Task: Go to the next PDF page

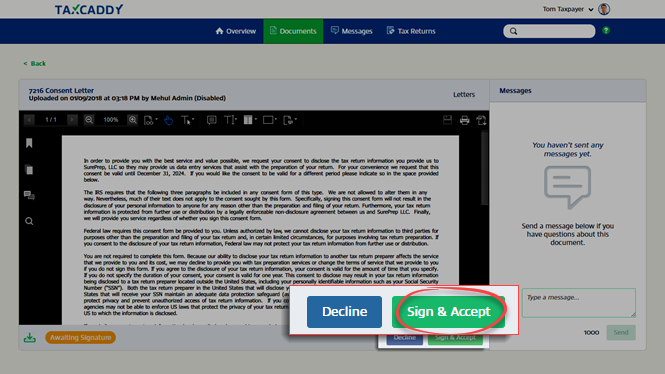Action: tap(73, 120)
